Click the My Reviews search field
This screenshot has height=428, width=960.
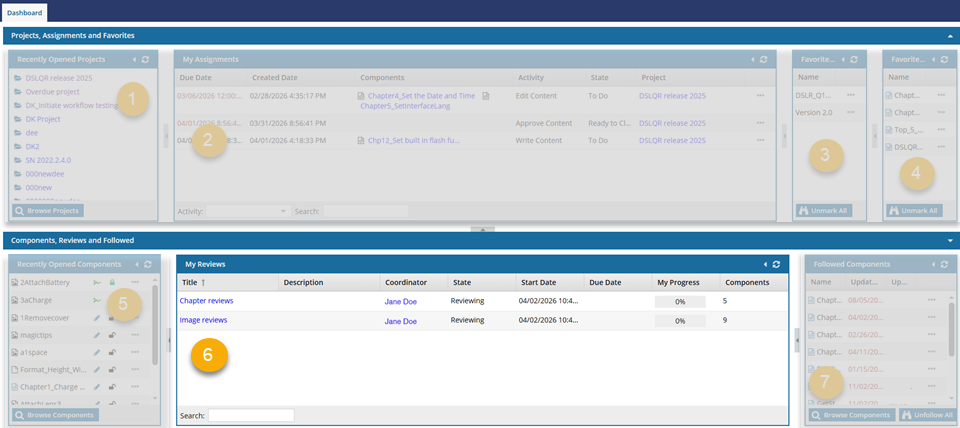point(251,415)
